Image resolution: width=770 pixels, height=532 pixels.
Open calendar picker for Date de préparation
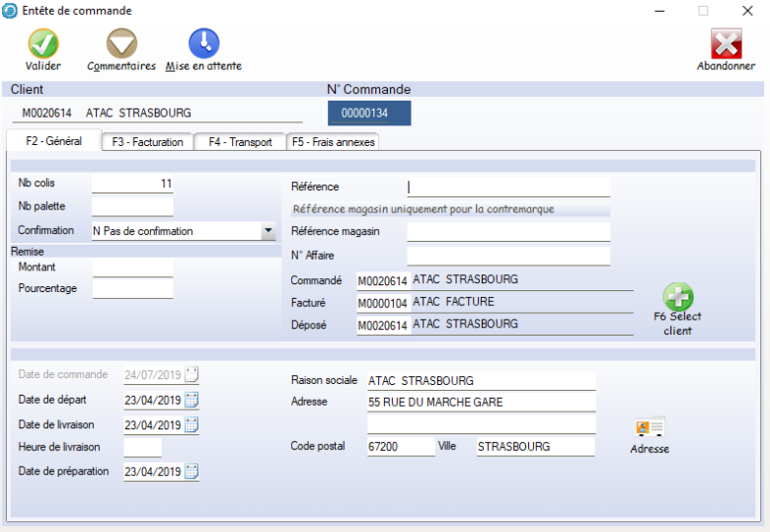192,472
